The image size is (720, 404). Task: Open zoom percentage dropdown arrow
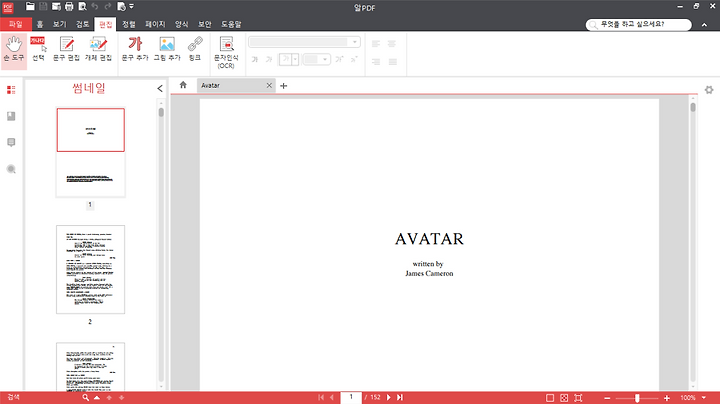pyautogui.click(x=703, y=398)
